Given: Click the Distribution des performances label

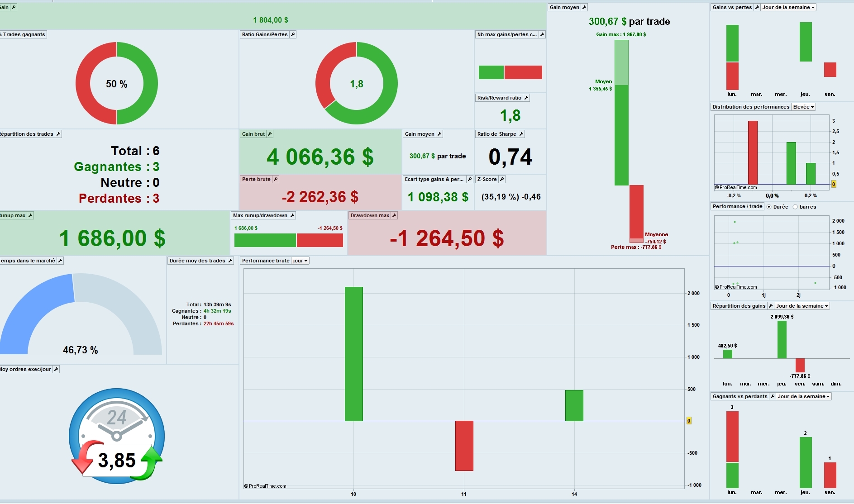Looking at the screenshot, I should [x=751, y=107].
